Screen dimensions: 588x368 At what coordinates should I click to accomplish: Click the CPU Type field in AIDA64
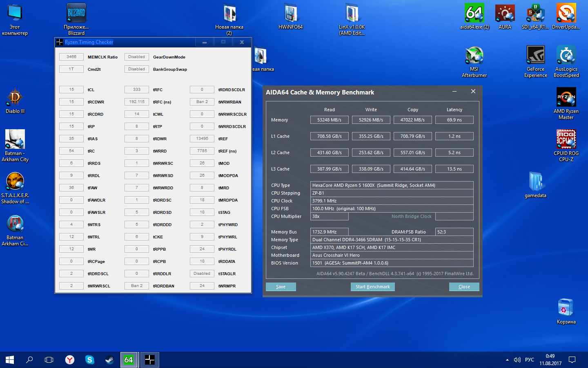click(392, 185)
